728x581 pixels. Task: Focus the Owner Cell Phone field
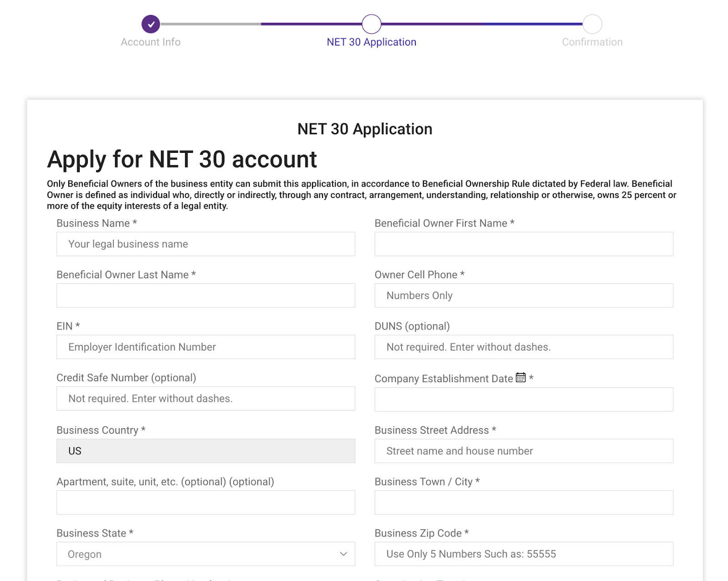524,295
